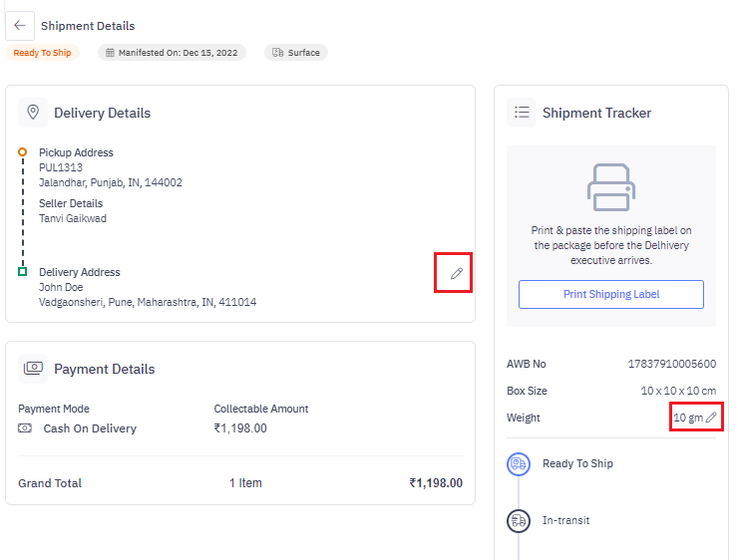This screenshot has width=738, height=560.
Task: Click the Cash On Delivery money icon
Action: (x=25, y=427)
